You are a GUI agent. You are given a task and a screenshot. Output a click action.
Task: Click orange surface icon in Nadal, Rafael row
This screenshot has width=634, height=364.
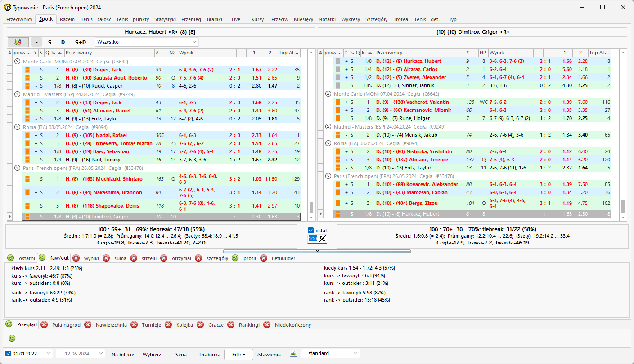27,135
